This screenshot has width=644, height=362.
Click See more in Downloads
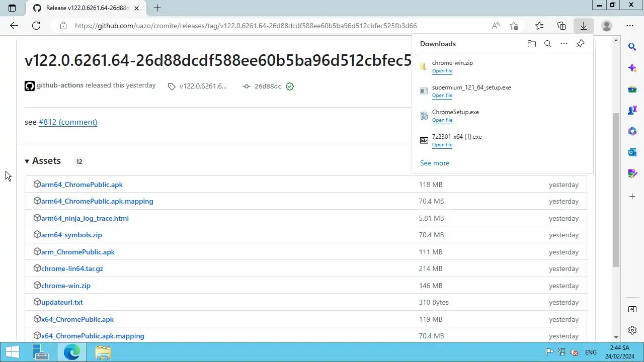[435, 163]
